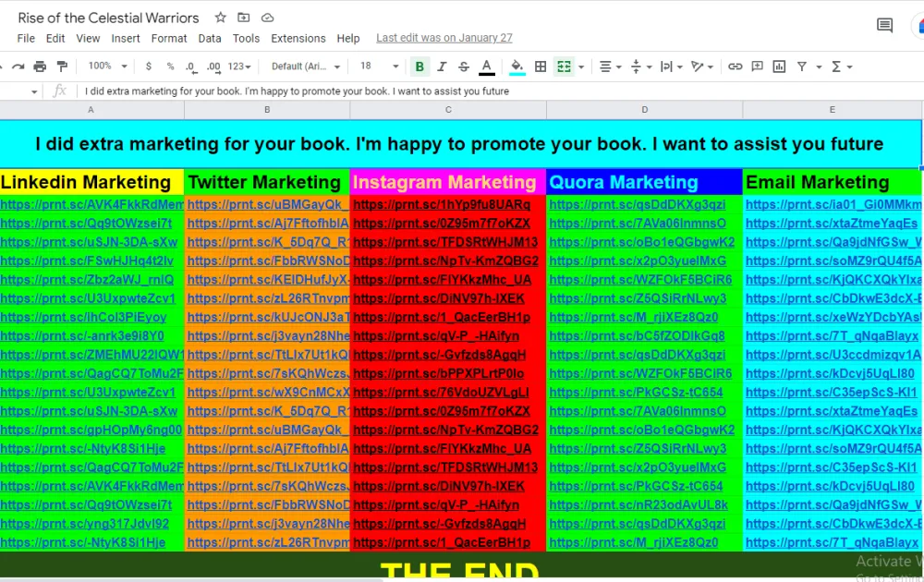Screen dimensions: 924x582
Task: Select the paint format tool
Action: tap(62, 67)
